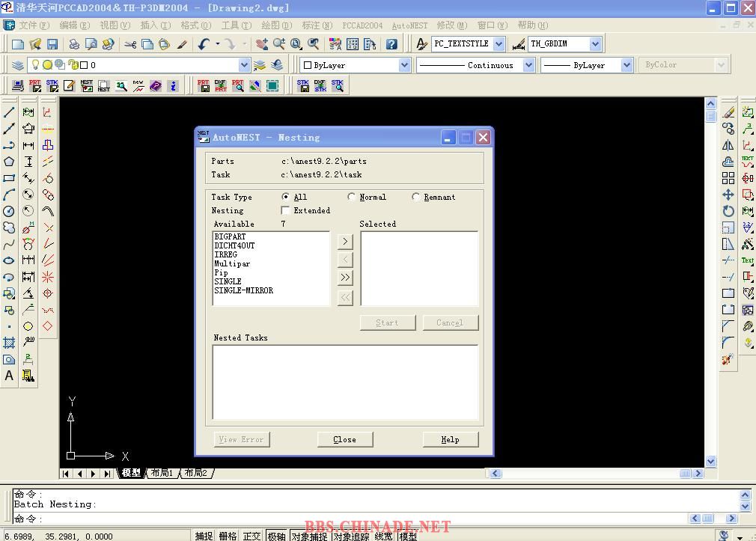
Task: Click the Help button in Nesting dialog
Action: coord(450,439)
